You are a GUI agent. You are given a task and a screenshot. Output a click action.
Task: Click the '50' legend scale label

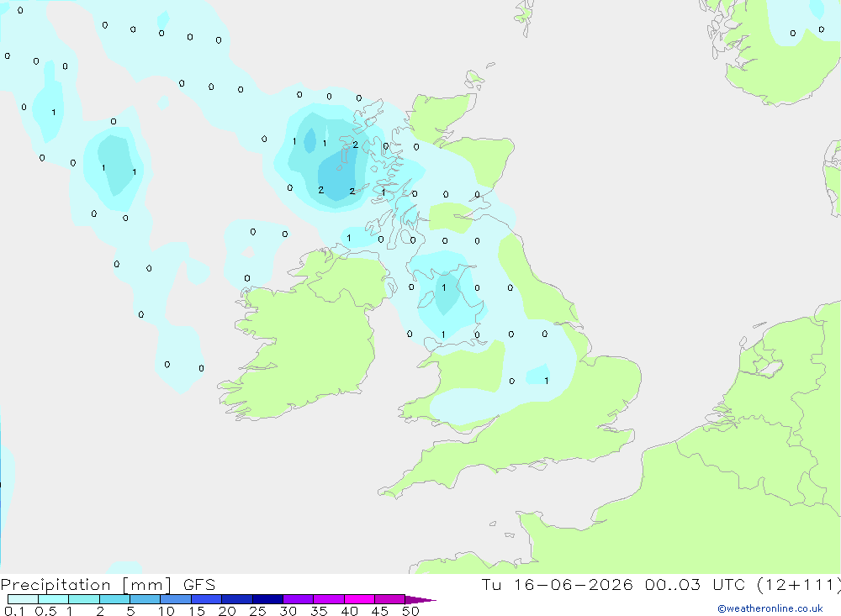(x=410, y=611)
